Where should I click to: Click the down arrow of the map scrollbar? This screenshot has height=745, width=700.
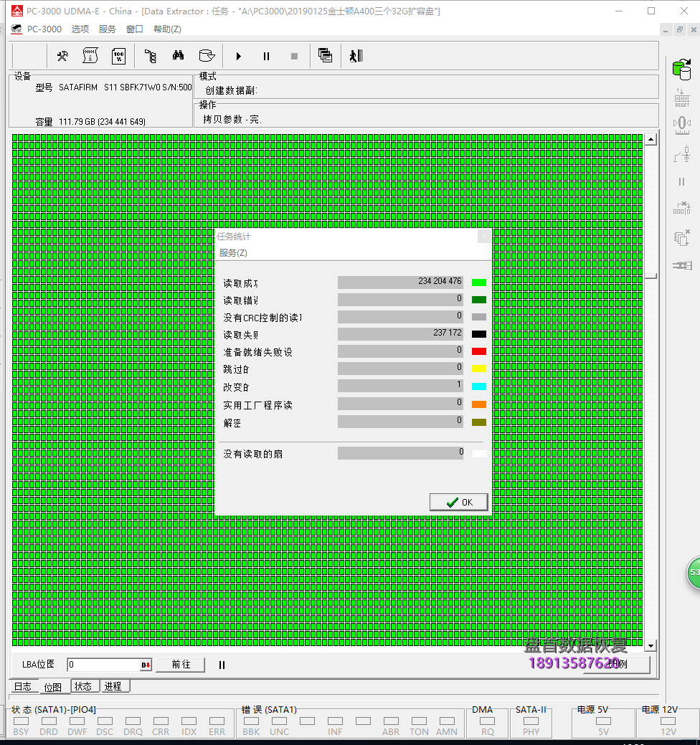pos(651,646)
